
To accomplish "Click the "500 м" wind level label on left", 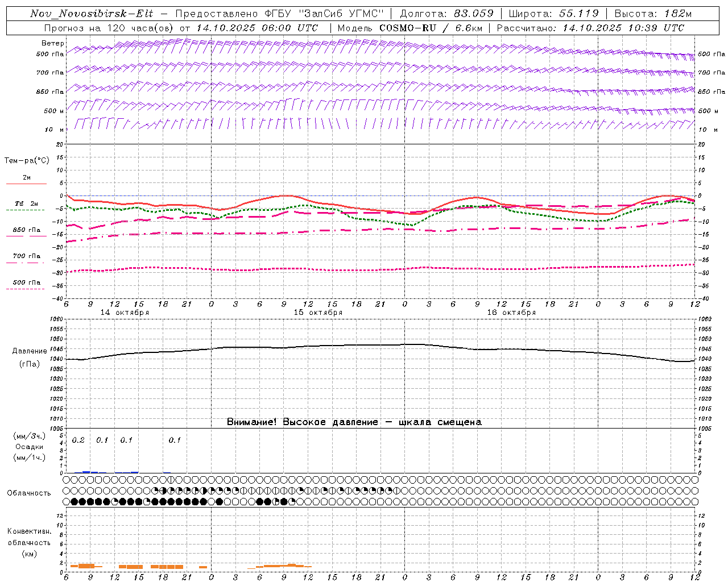I will (54, 111).
